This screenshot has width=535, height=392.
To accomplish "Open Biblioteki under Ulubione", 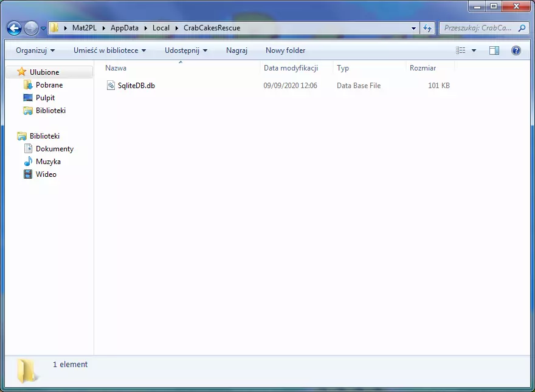I will pyautogui.click(x=50, y=111).
